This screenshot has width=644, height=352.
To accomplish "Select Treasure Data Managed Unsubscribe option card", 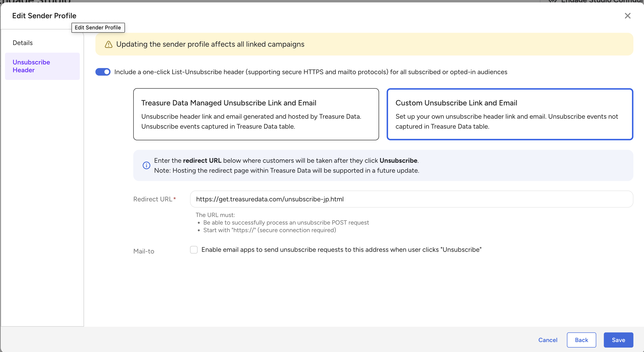I will 256,114.
